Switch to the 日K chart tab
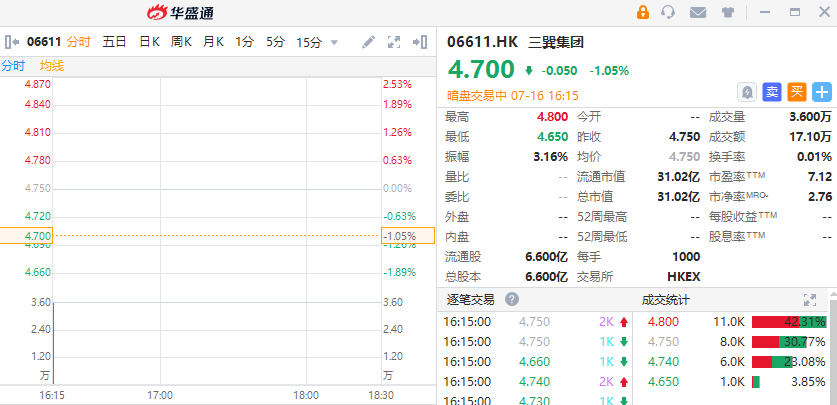Image resolution: width=837 pixels, height=405 pixels. (x=149, y=42)
